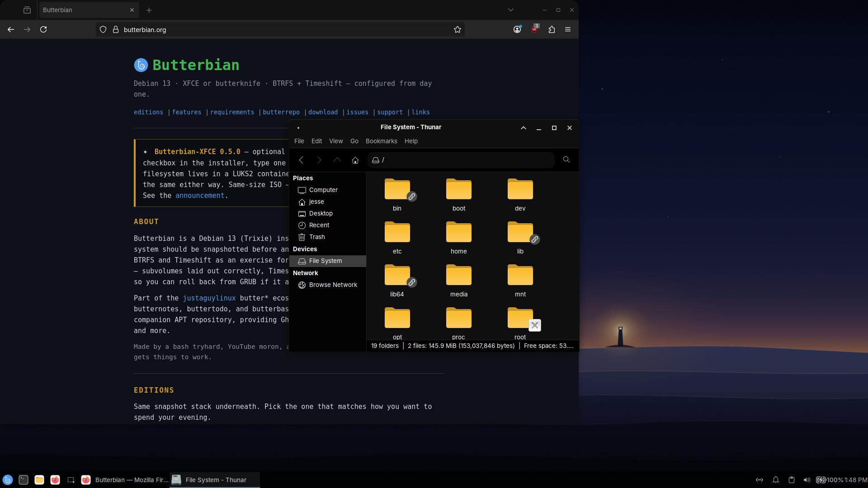Click the requirements navigation link
The image size is (868, 488).
(232, 112)
